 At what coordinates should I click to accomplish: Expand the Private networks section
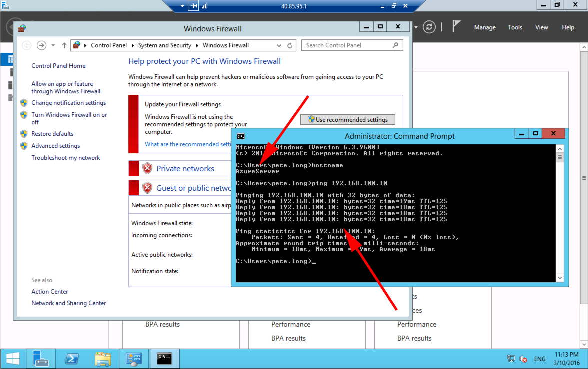(185, 169)
